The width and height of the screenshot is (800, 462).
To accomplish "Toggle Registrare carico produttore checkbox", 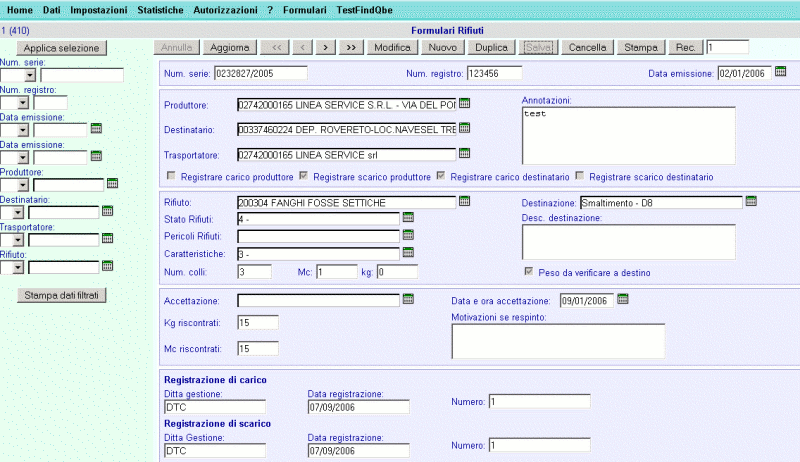I will tap(171, 176).
